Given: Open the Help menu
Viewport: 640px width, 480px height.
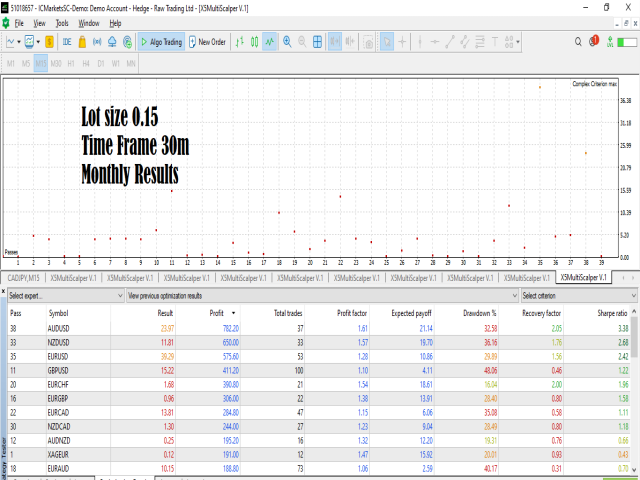Looking at the screenshot, I should [x=115, y=23].
